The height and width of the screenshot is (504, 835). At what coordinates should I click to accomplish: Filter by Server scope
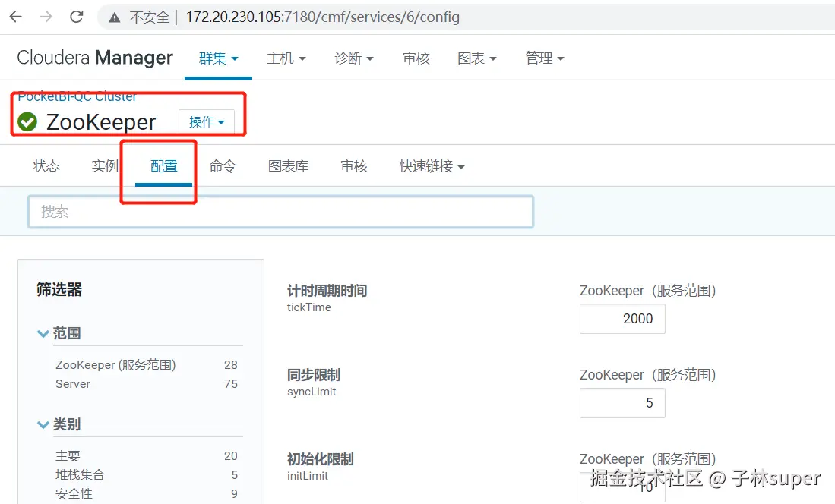(73, 384)
